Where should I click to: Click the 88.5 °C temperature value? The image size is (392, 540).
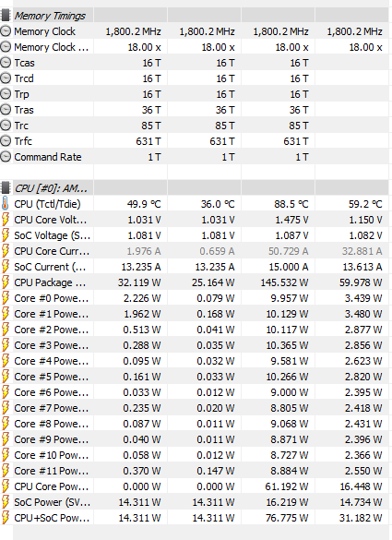pyautogui.click(x=291, y=204)
